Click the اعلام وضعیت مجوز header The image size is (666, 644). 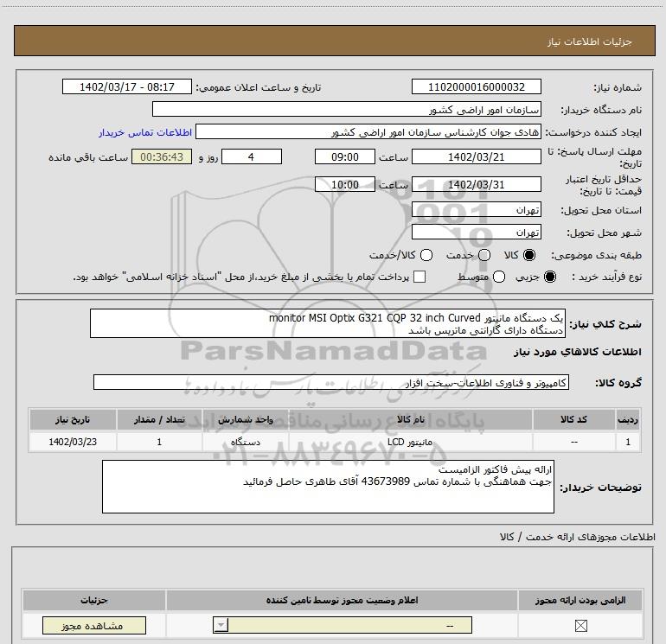(342, 600)
